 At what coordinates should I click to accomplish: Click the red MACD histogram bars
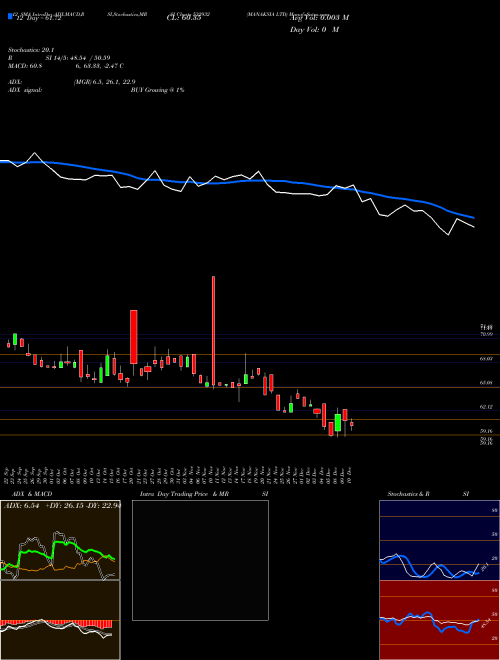pos(56,623)
